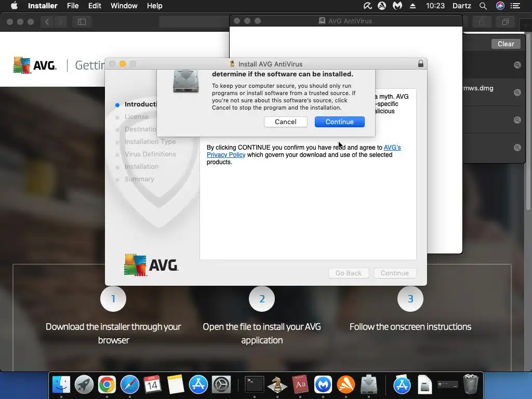The height and width of the screenshot is (399, 532).
Task: Show all tabs in Safari
Action: click(x=505, y=22)
